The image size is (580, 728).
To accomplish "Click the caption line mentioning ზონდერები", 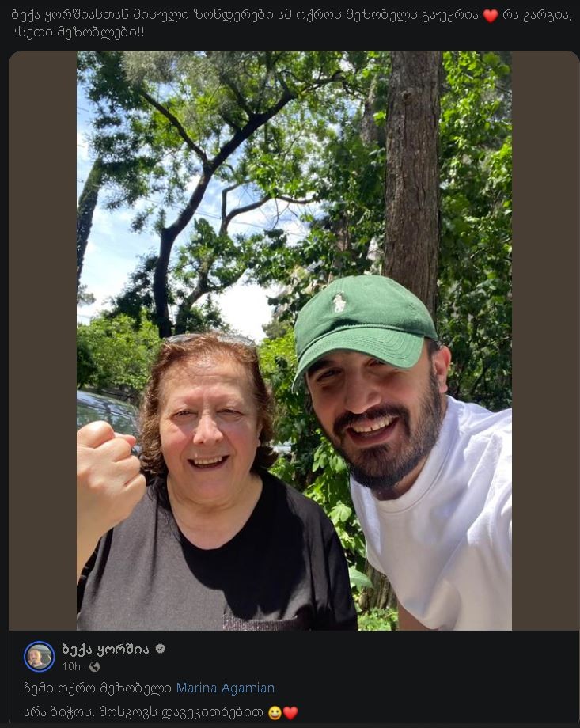I will (x=237, y=13).
